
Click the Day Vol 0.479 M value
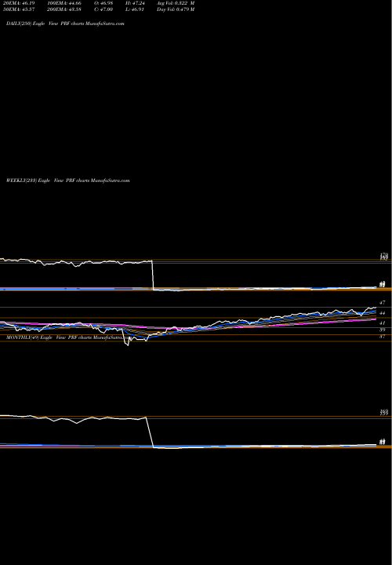[176, 9]
